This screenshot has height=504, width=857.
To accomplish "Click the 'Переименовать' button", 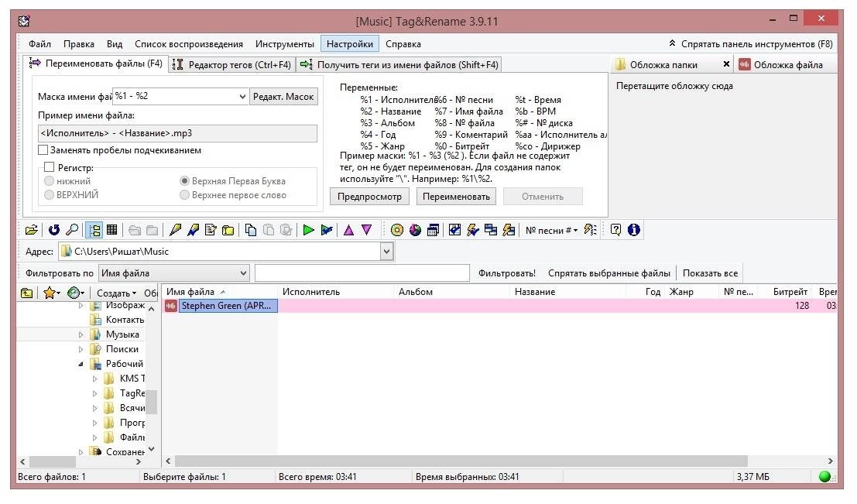I will tap(457, 196).
